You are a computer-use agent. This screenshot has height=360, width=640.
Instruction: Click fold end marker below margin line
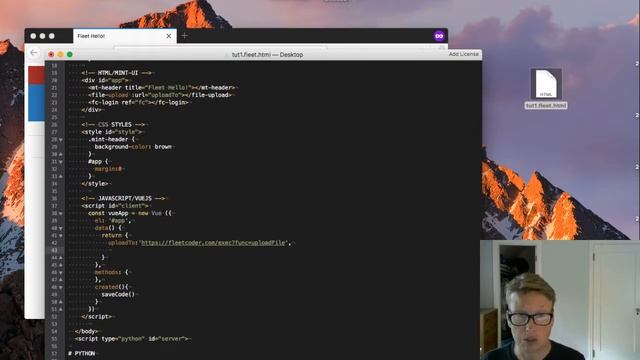click(x=61, y=176)
